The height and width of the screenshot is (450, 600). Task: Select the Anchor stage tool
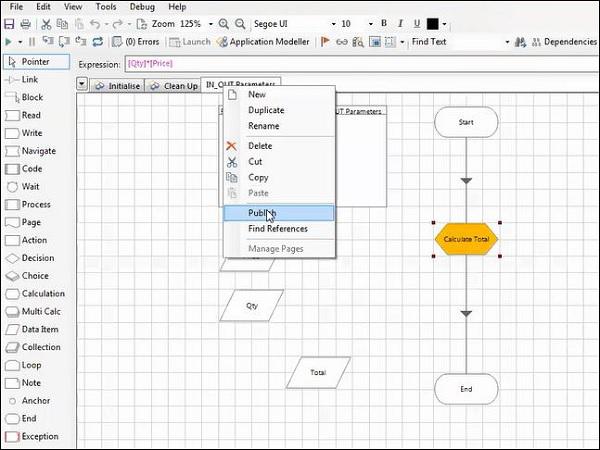[29, 401]
